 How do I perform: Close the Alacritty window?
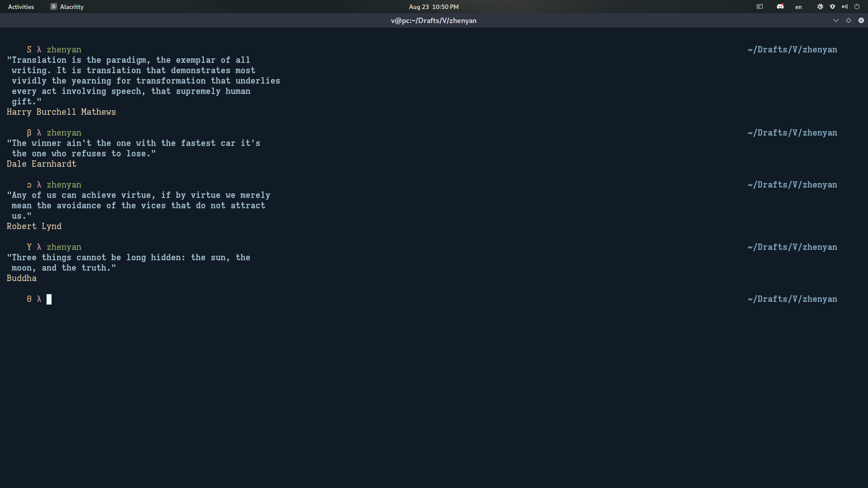[861, 20]
